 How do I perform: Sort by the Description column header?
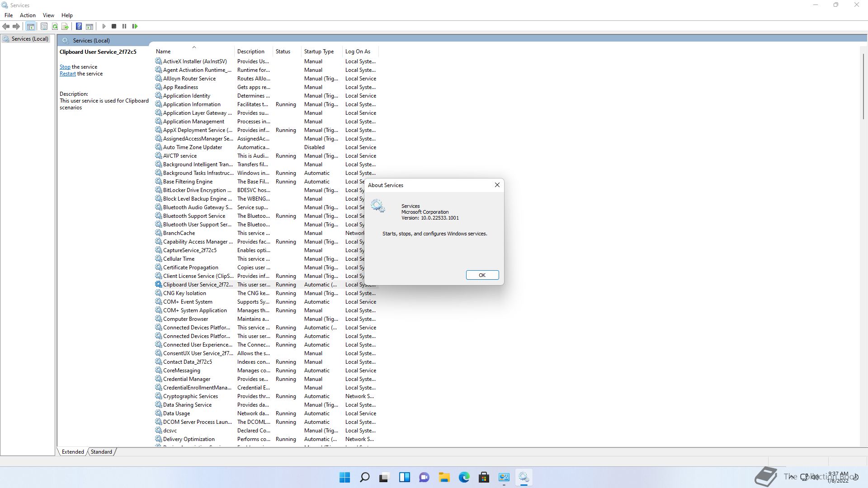[x=254, y=52]
